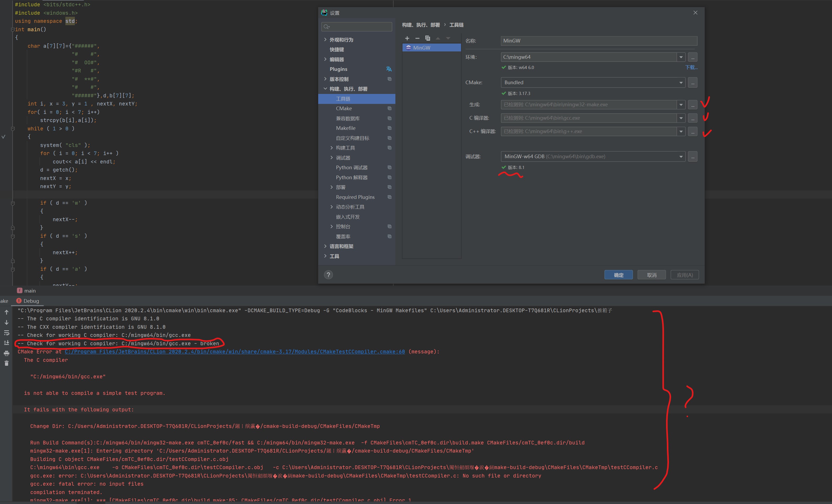The image size is (832, 504).
Task: Click the project-level icon beside Python 解释器
Action: pyautogui.click(x=389, y=177)
